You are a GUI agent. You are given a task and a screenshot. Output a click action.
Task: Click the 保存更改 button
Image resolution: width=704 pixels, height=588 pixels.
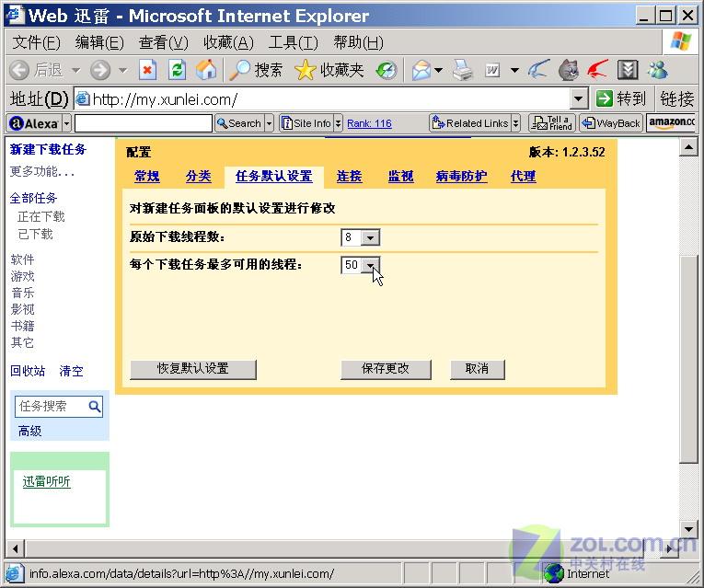[386, 369]
